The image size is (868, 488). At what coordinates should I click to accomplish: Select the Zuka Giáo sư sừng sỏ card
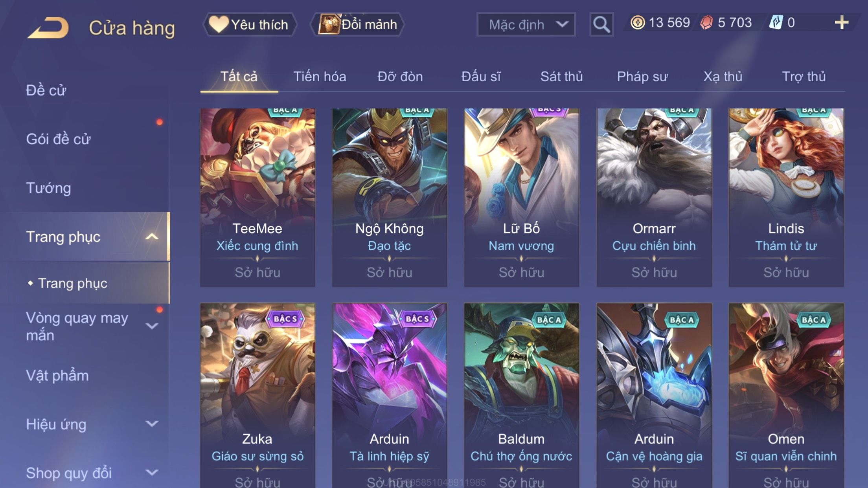(x=257, y=395)
